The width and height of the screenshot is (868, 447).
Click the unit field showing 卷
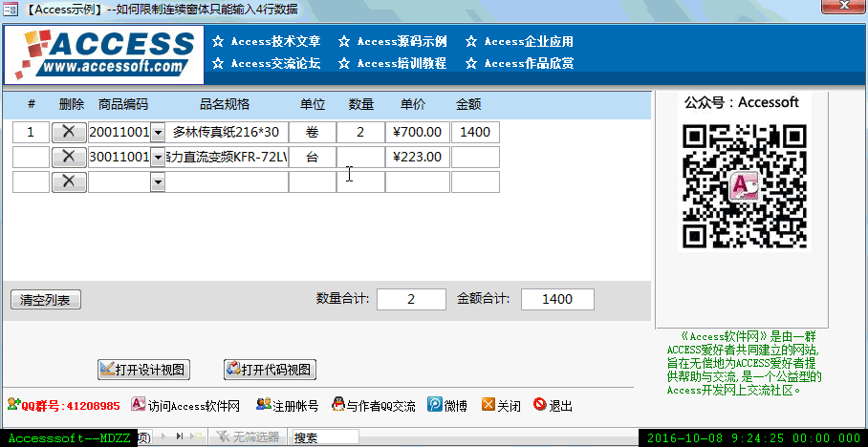pos(313,132)
